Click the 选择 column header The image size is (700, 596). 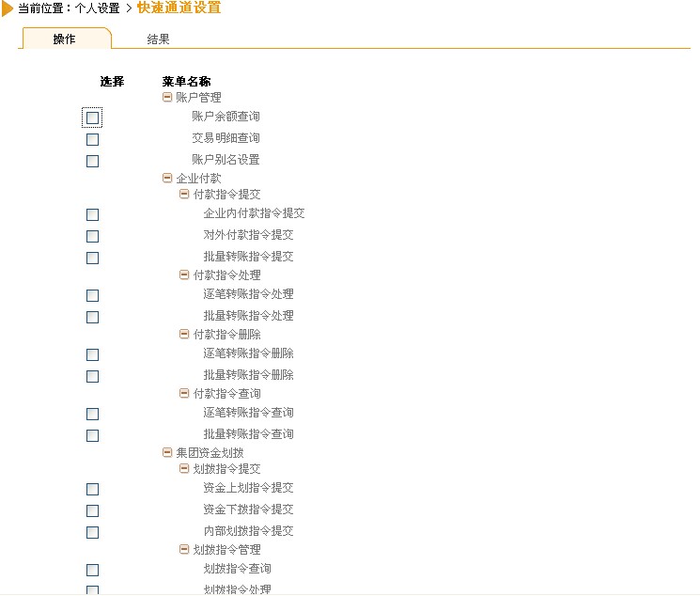112,81
